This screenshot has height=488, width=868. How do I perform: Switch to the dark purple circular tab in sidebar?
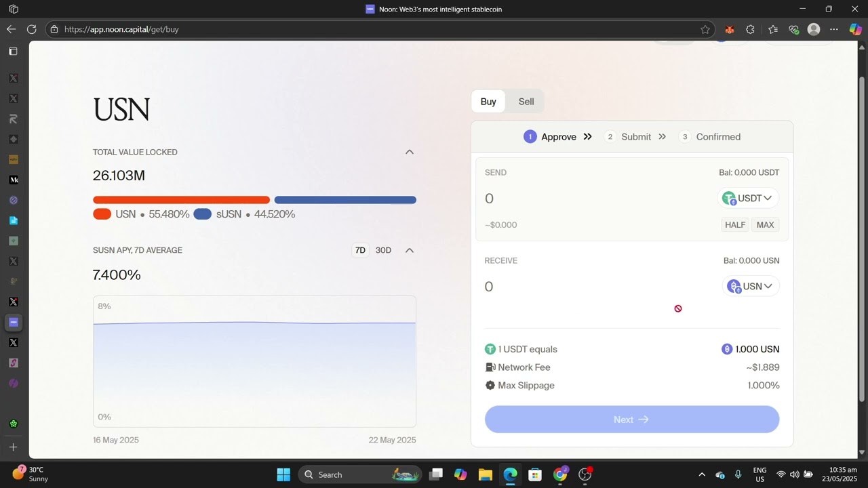13,383
